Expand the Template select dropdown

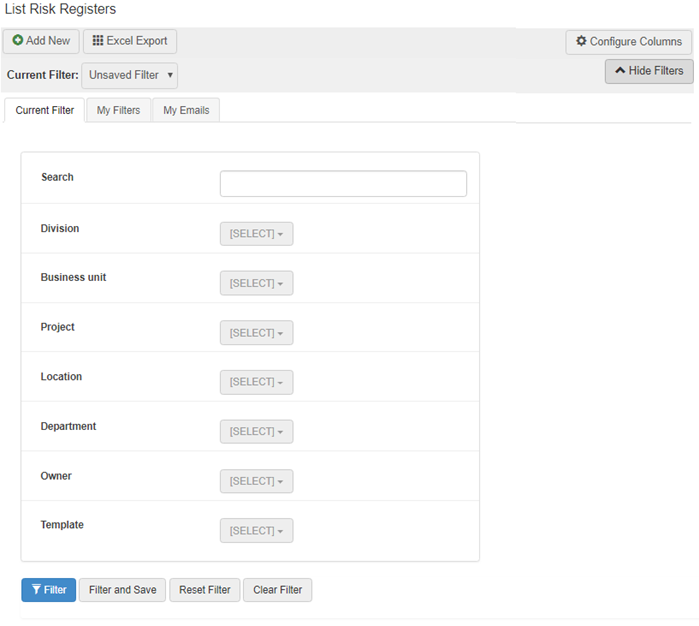point(256,531)
